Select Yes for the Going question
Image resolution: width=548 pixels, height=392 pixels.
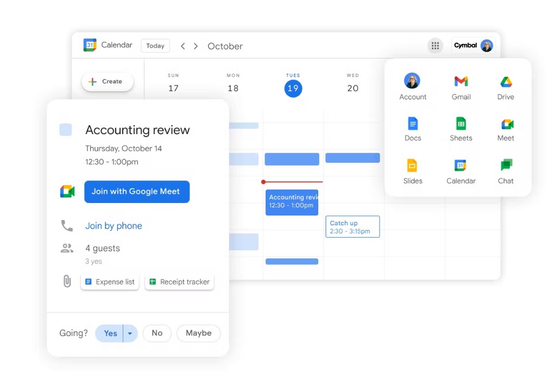click(x=110, y=333)
